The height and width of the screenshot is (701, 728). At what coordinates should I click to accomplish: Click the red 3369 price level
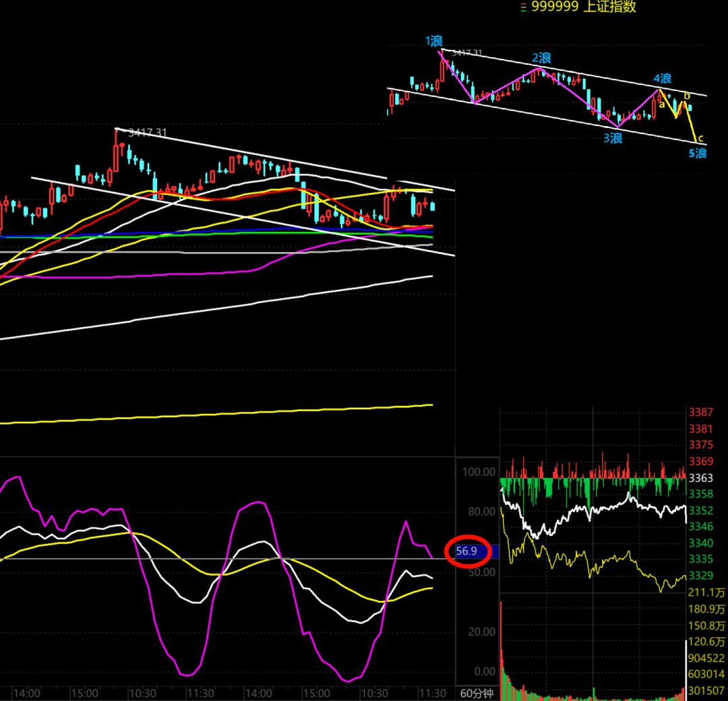coord(700,461)
